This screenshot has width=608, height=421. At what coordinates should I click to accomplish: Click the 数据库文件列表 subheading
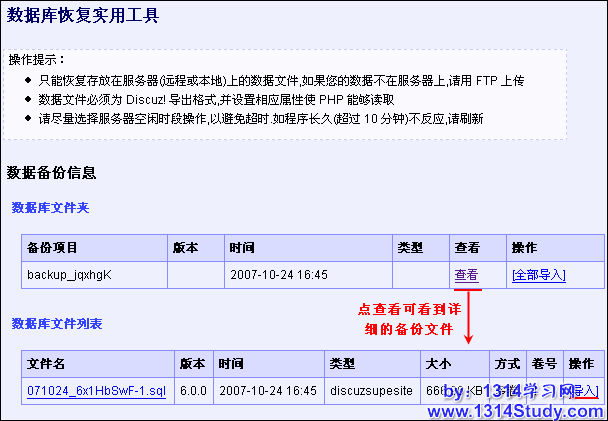point(56,324)
